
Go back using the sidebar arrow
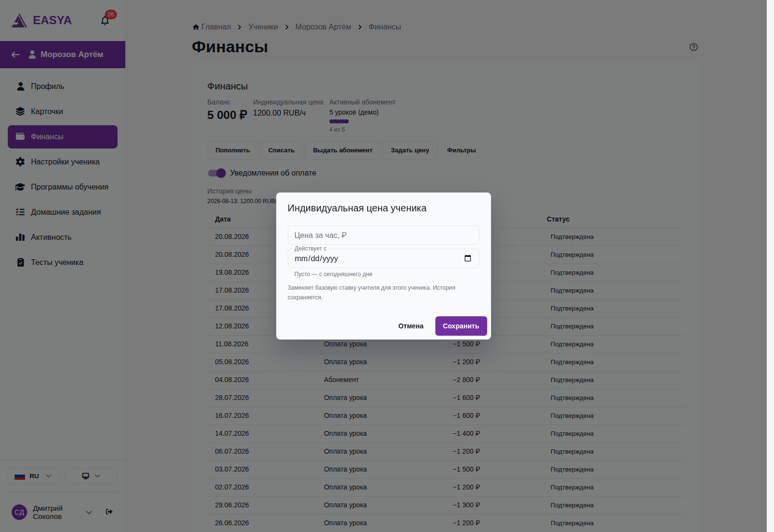pyautogui.click(x=15, y=55)
